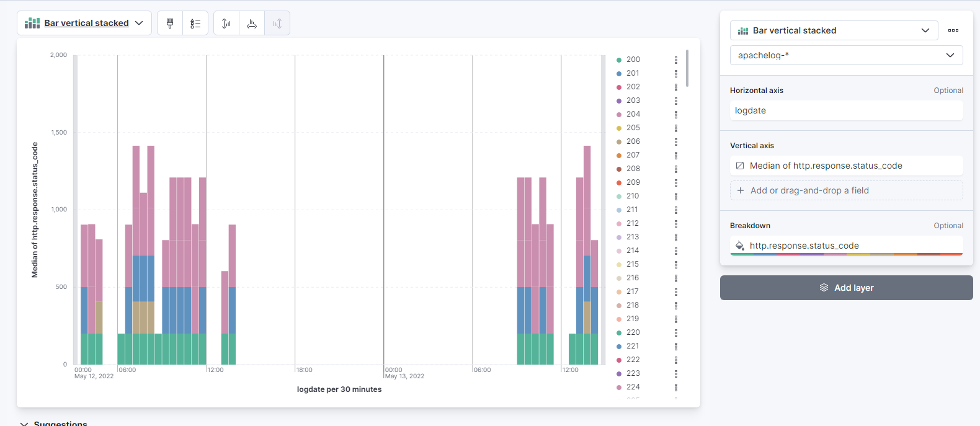Screen dimensions: 980x426
Task: Open layer chart type dropdown in side panel
Action: point(833,30)
